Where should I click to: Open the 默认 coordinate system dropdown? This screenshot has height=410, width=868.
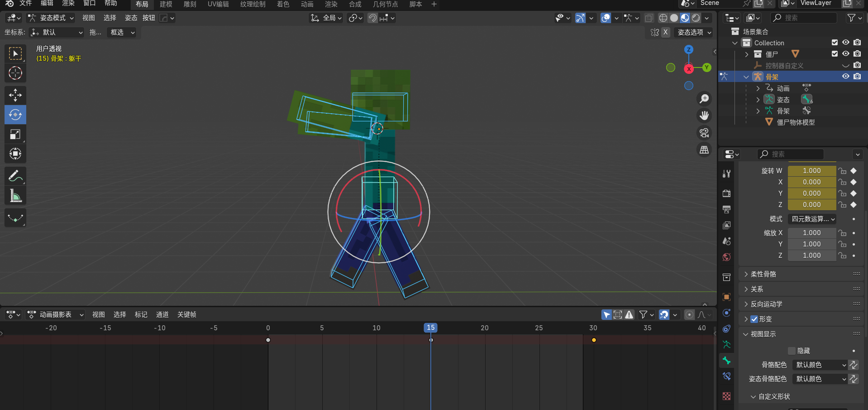57,33
